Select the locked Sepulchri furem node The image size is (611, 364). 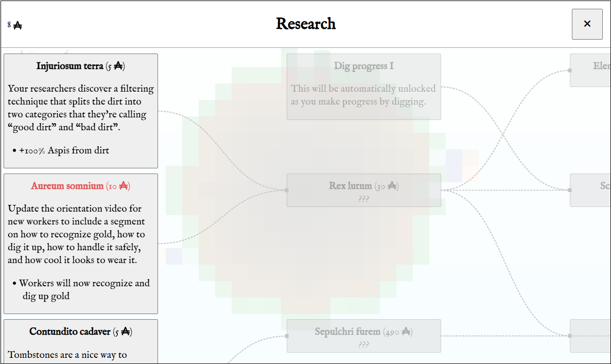[363, 336]
